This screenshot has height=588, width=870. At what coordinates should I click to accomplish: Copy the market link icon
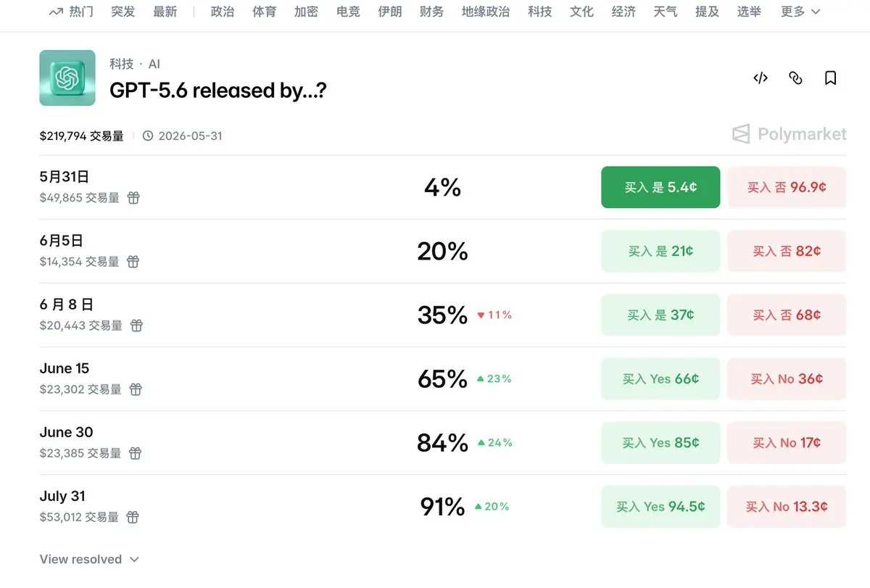795,78
